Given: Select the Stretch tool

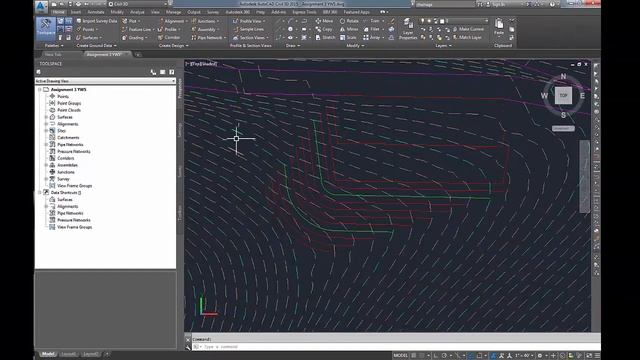Looking at the screenshot, I should [x=326, y=38].
